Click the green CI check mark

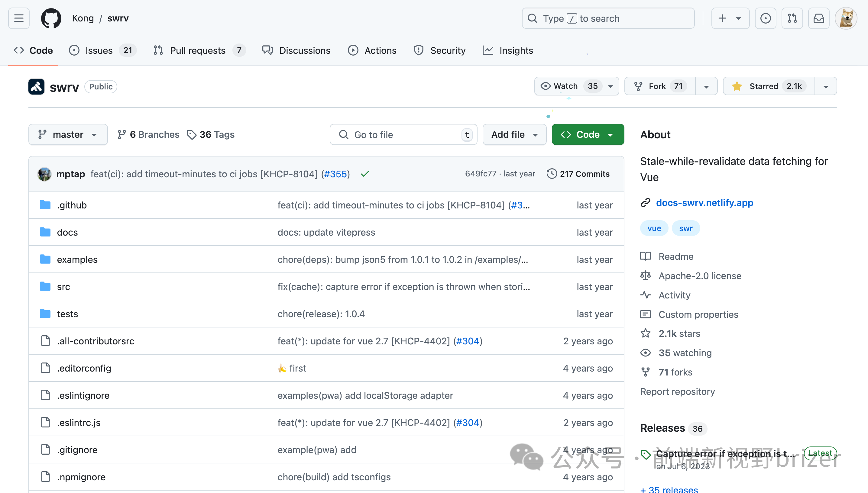pyautogui.click(x=365, y=174)
